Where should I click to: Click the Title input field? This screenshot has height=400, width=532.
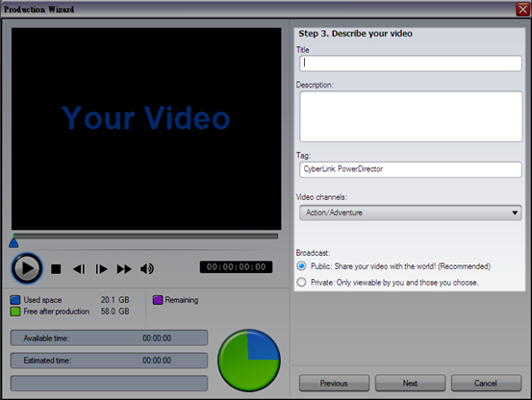click(x=411, y=63)
